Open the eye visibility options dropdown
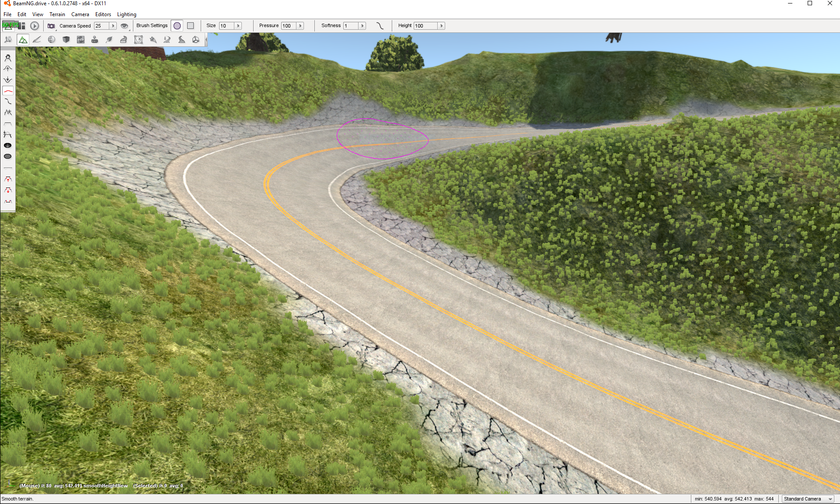 pos(125,26)
